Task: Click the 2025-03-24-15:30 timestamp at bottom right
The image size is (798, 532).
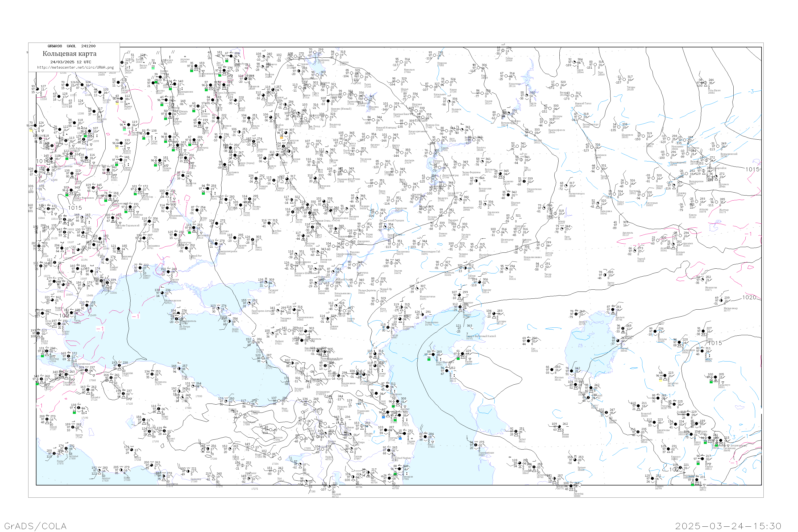Action: 728,526
